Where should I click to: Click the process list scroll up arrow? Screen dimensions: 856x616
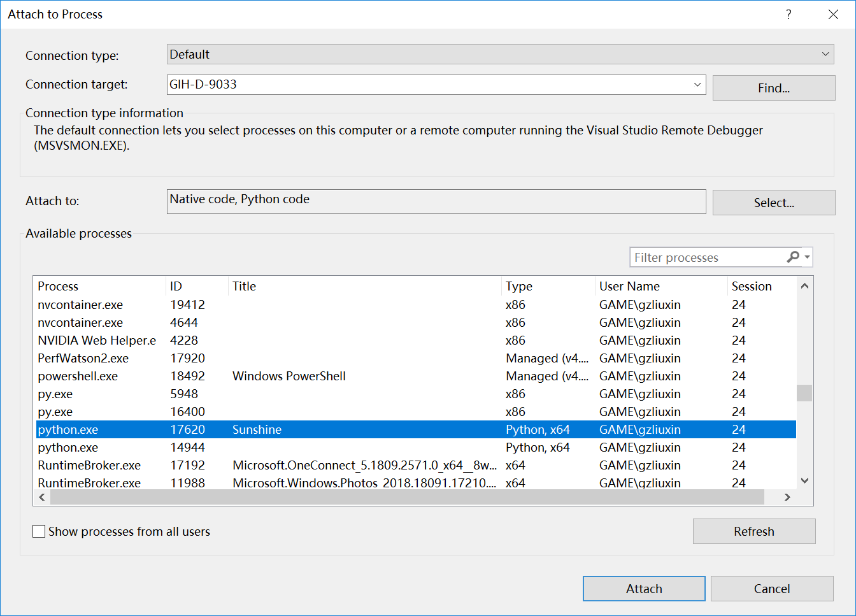(804, 286)
